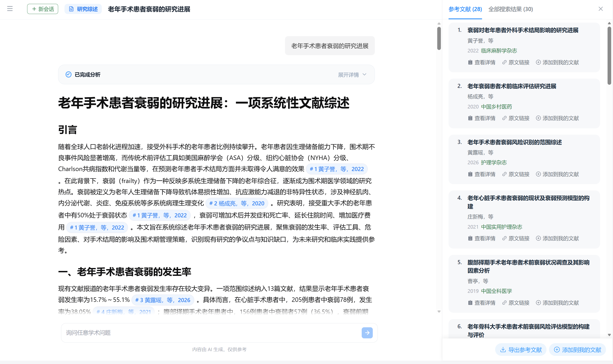Open journal link 中国实用护理杂志
This screenshot has width=613, height=364.
pyautogui.click(x=501, y=227)
